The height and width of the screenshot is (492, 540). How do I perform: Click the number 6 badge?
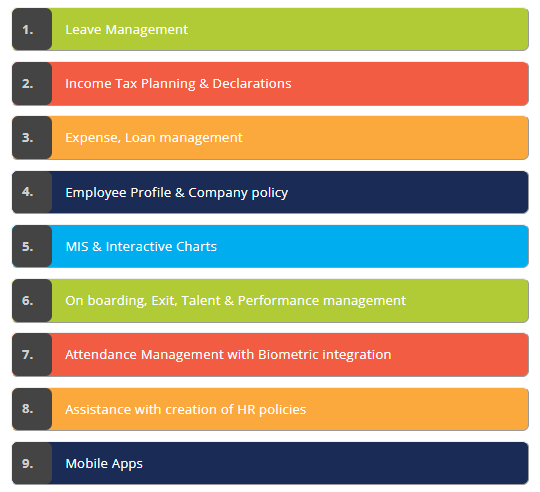click(x=32, y=301)
